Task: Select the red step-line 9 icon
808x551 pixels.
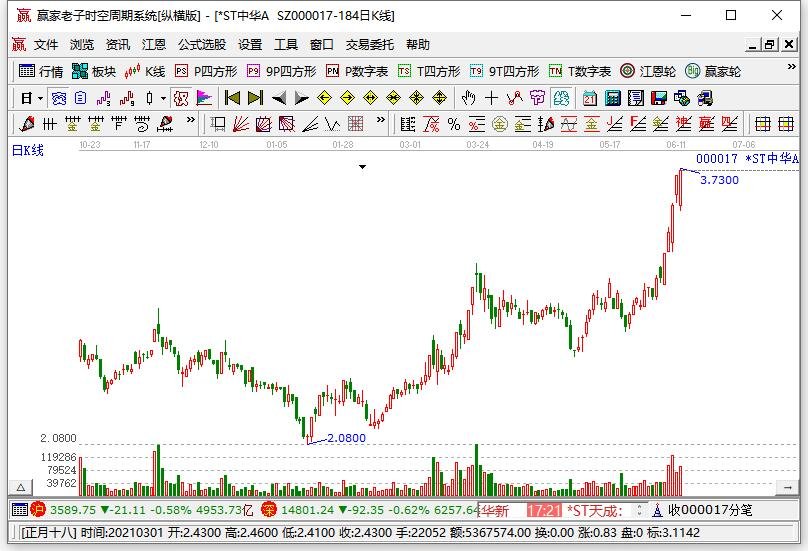Action: click(127, 98)
